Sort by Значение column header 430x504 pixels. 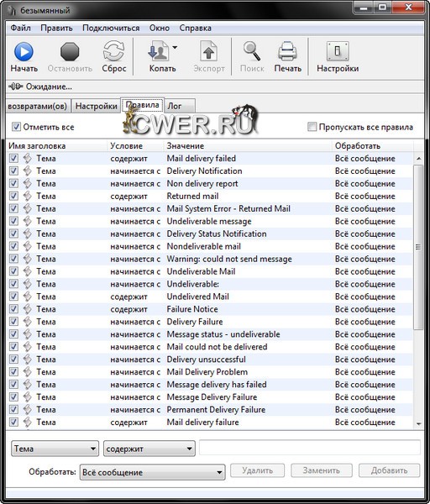[x=248, y=145]
